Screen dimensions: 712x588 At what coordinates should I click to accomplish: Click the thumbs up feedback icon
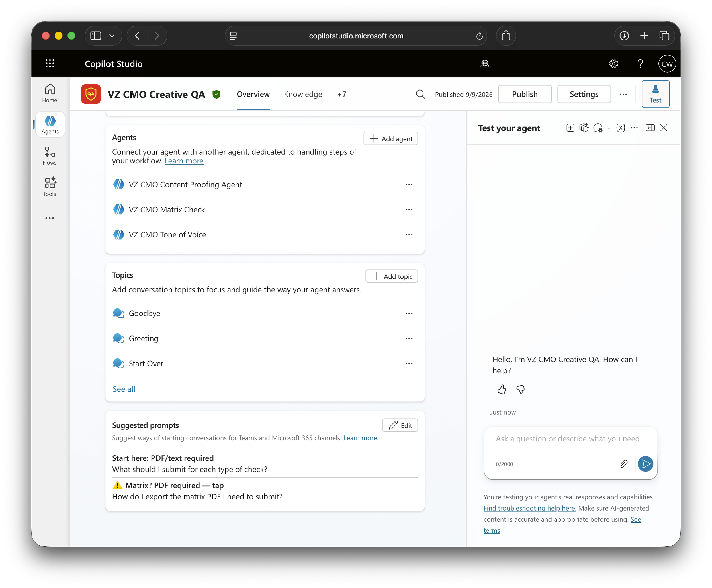coord(502,390)
